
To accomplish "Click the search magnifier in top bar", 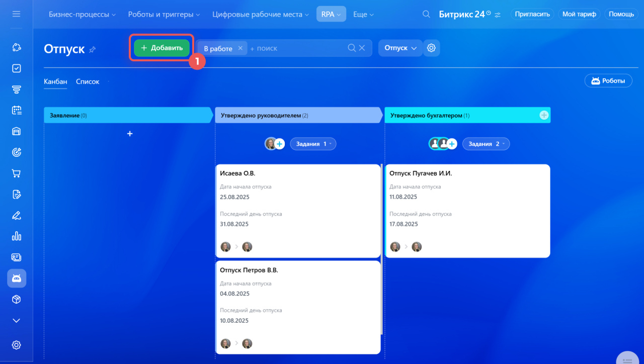I will 426,15.
